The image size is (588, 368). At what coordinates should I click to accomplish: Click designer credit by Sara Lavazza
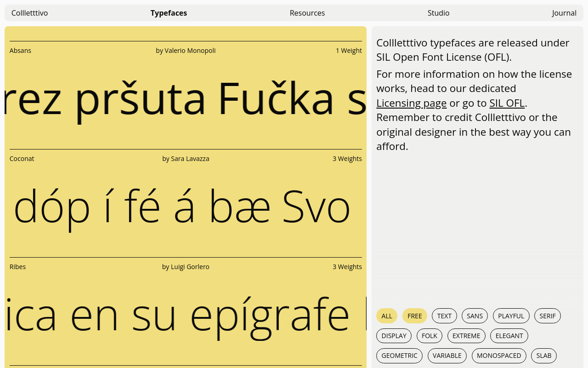pyautogui.click(x=186, y=159)
